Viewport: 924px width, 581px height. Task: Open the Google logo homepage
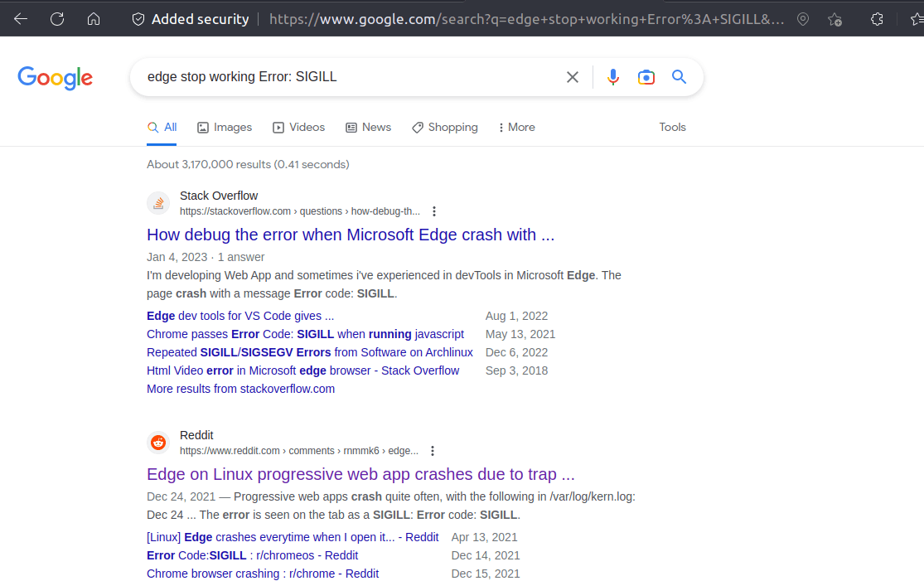(x=55, y=78)
